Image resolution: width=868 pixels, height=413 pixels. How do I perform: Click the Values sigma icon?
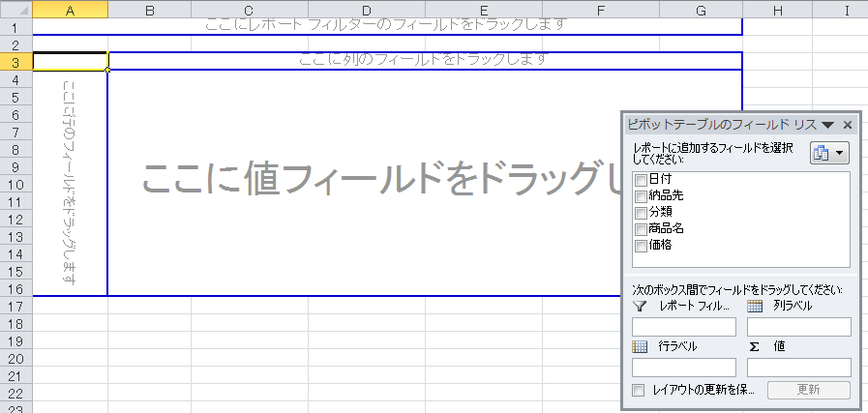point(755,345)
